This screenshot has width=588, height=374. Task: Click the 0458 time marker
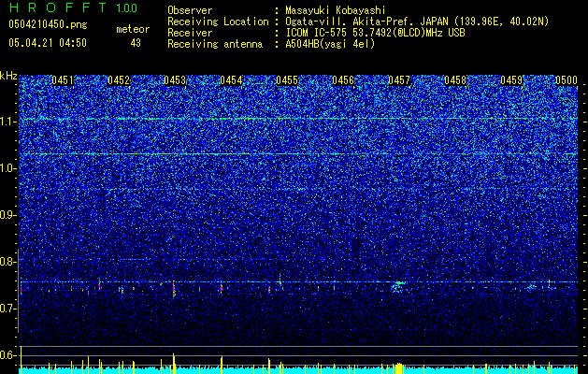click(x=455, y=80)
